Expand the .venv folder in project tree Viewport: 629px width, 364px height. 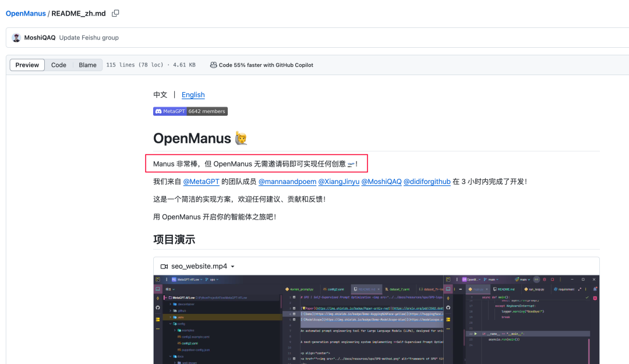(x=170, y=317)
